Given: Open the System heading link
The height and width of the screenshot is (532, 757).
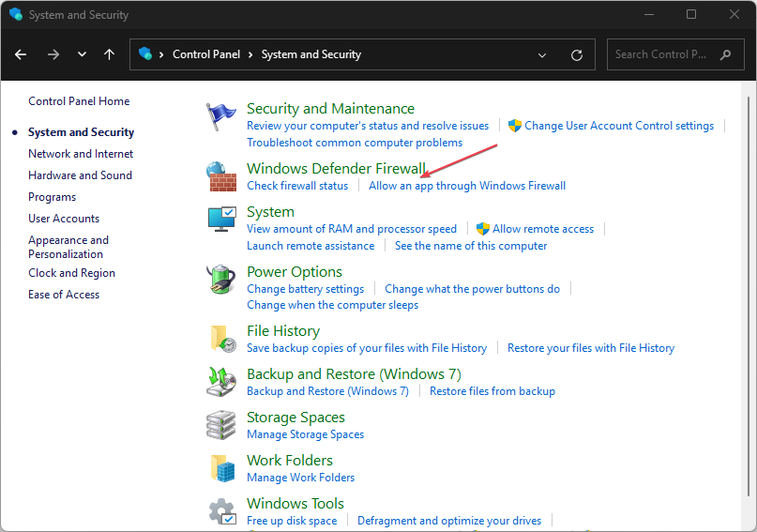Looking at the screenshot, I should 270,212.
